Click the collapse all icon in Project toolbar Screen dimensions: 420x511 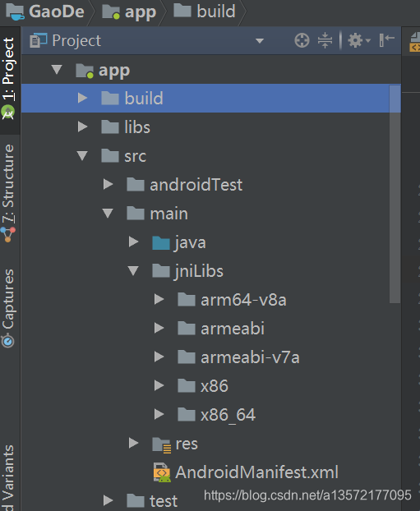325,41
